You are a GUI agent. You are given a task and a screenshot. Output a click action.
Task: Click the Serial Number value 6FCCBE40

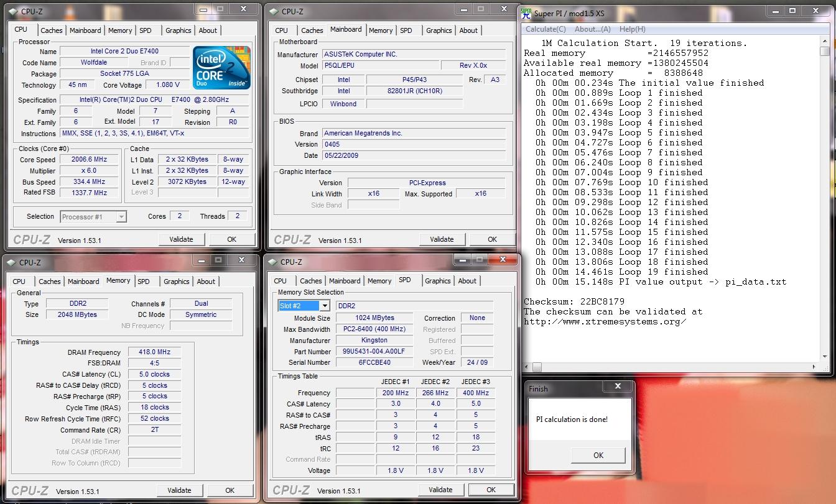374,362
